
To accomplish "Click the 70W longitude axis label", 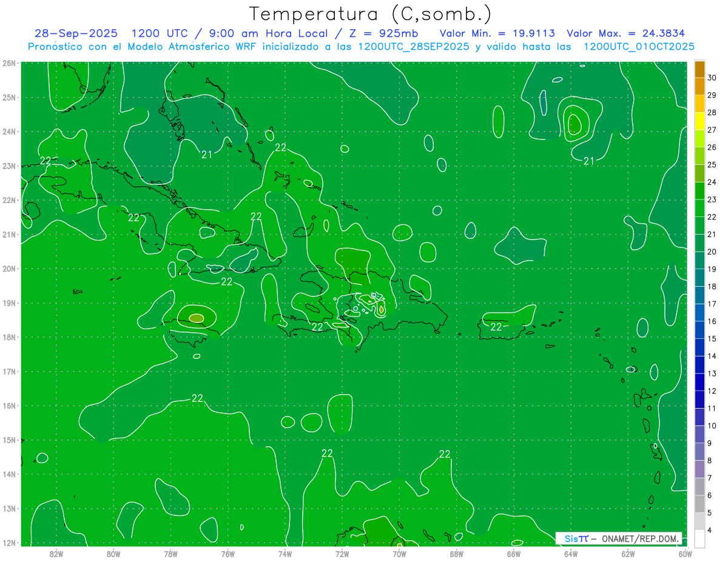I will (x=399, y=553).
